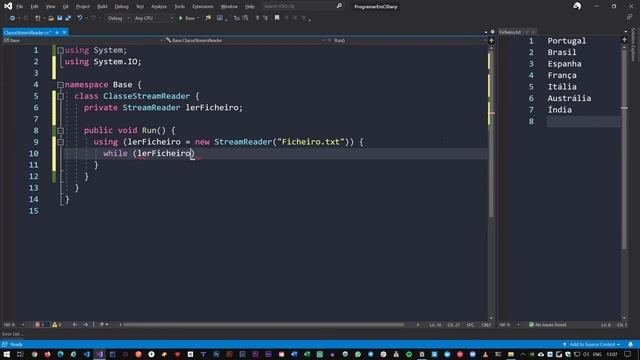Click the Save All icon
640x360 pixels.
coord(68,18)
